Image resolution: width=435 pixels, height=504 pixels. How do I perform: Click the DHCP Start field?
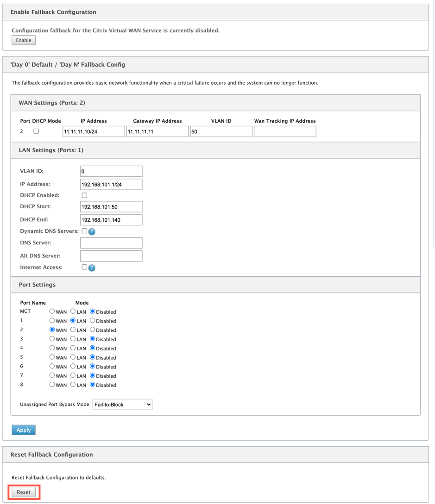tap(111, 207)
